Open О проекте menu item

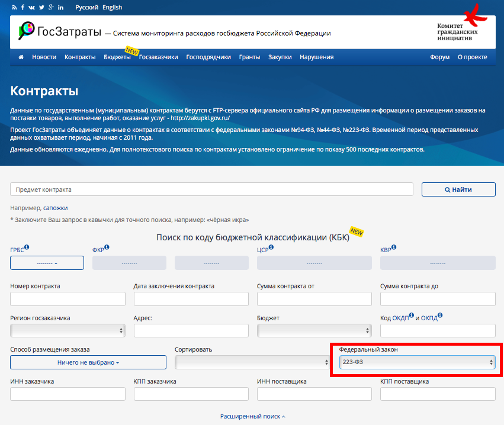472,57
